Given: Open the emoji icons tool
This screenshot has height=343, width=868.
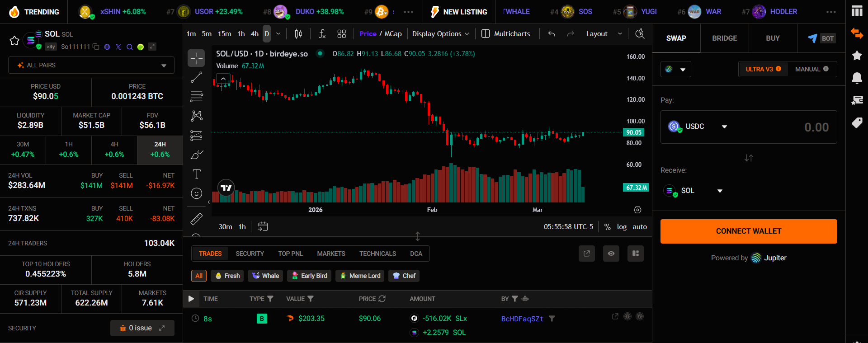Looking at the screenshot, I should point(196,193).
